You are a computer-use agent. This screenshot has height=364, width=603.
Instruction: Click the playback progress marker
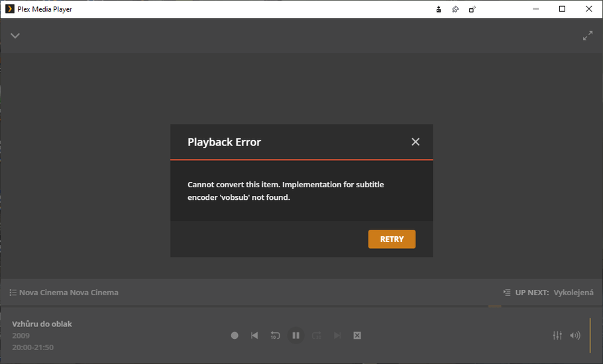coord(494,306)
